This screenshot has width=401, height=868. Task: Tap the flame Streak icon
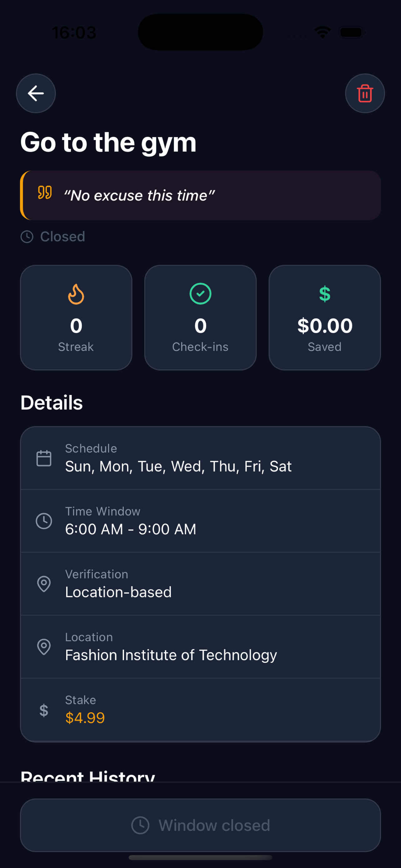[76, 294]
